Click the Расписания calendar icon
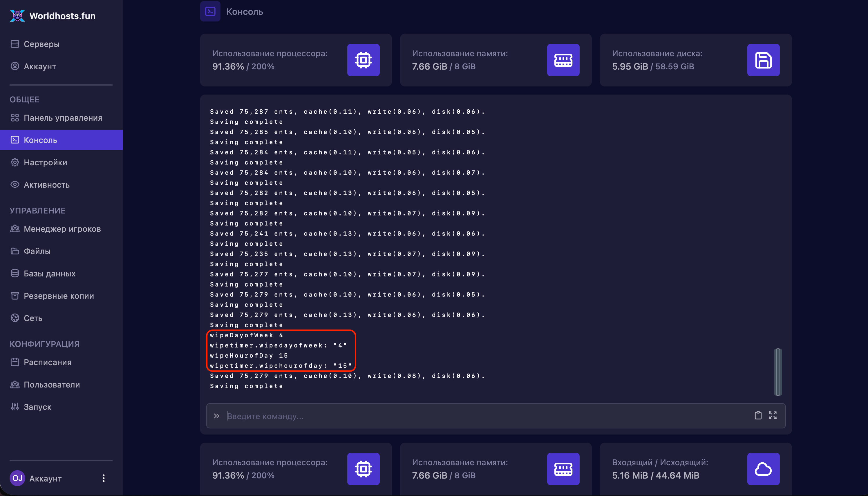 click(15, 362)
